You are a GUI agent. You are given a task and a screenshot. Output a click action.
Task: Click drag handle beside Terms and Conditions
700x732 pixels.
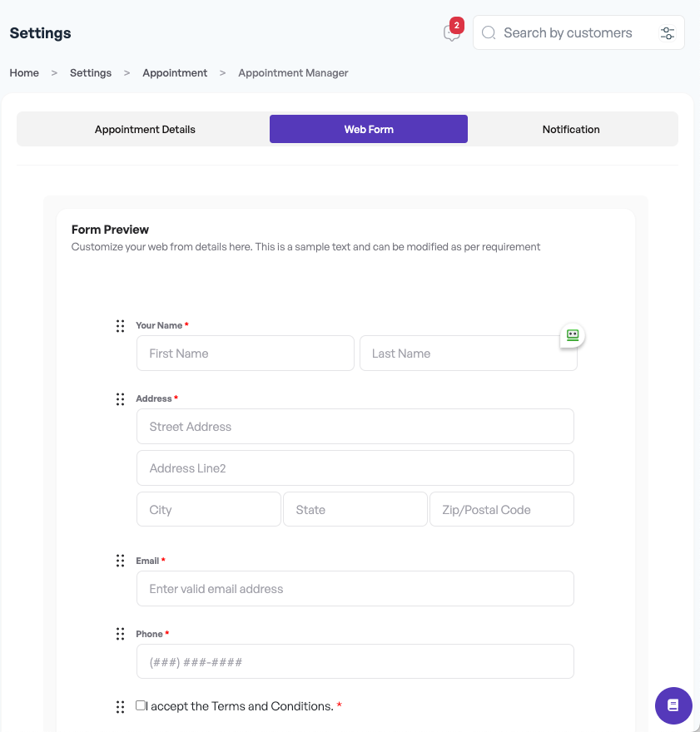pos(120,707)
